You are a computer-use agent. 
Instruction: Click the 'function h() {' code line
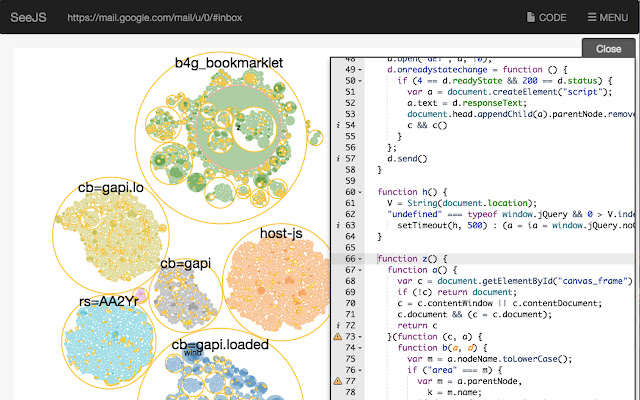[412, 192]
